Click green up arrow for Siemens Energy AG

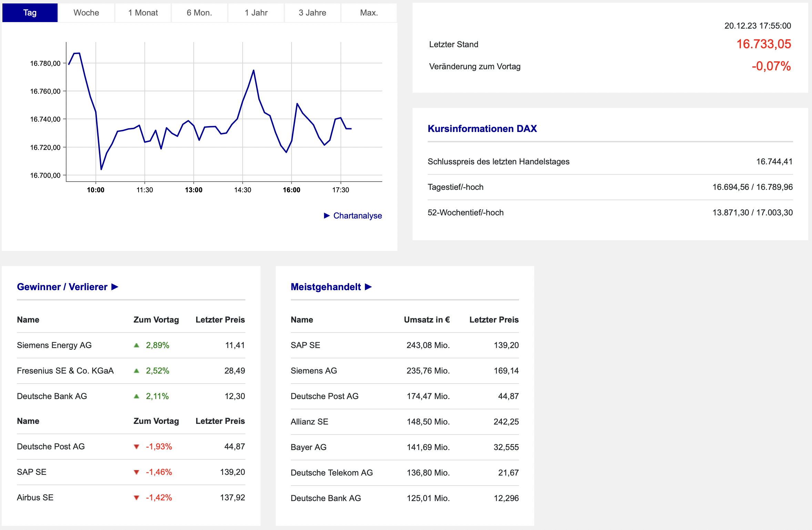(136, 345)
